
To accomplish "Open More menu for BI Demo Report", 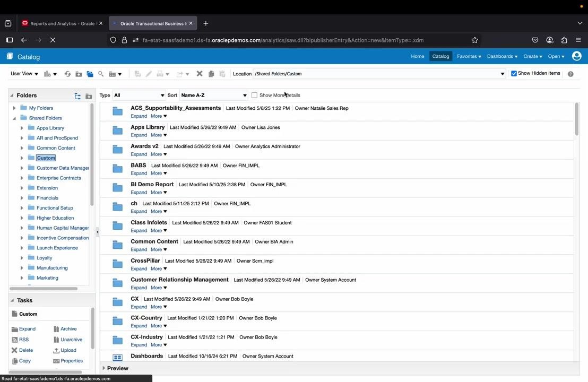I will click(x=159, y=192).
